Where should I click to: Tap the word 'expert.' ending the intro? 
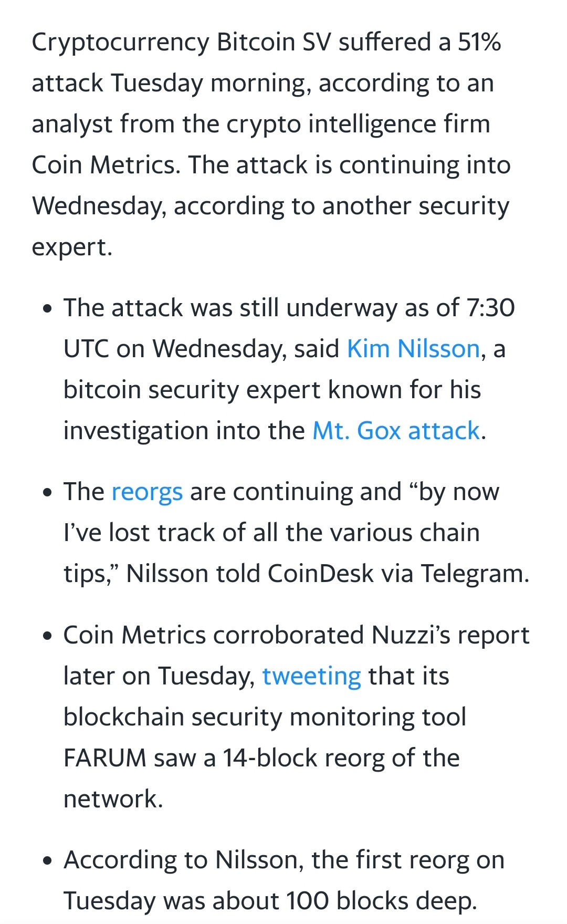pyautogui.click(x=72, y=248)
